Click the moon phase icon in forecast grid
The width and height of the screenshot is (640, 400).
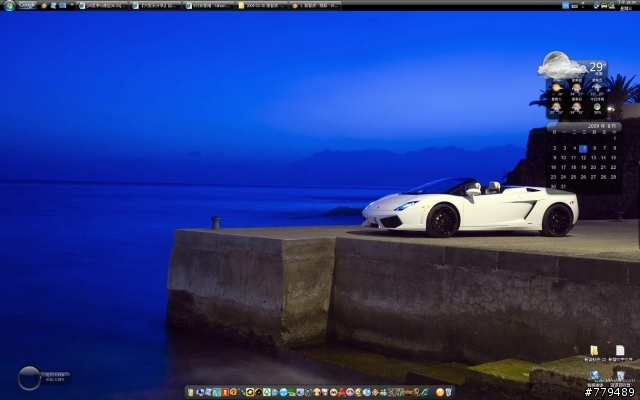click(597, 106)
